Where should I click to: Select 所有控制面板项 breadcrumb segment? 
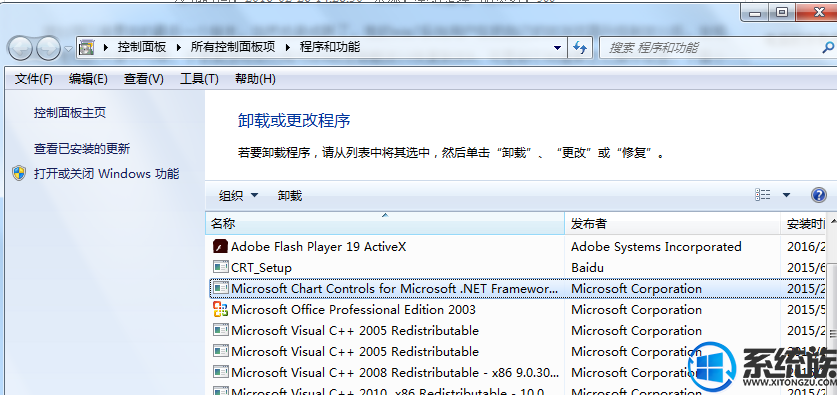pyautogui.click(x=233, y=47)
